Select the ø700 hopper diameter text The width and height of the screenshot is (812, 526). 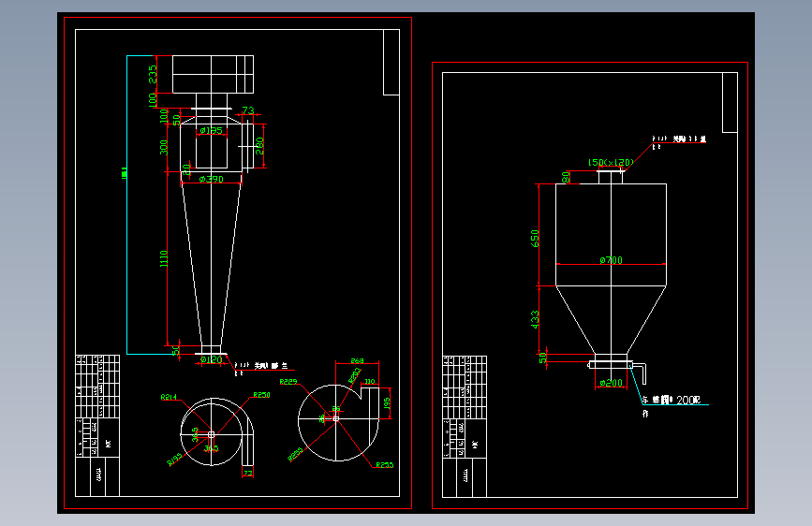coord(611,260)
